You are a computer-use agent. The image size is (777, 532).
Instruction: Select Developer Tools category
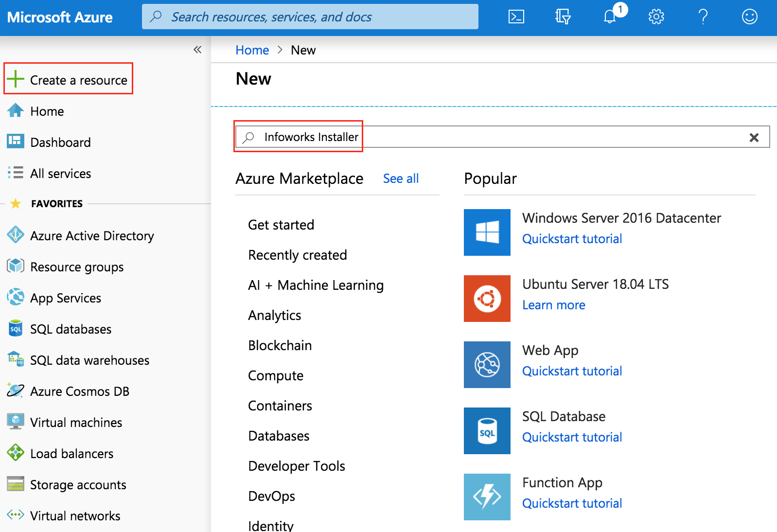click(x=297, y=466)
